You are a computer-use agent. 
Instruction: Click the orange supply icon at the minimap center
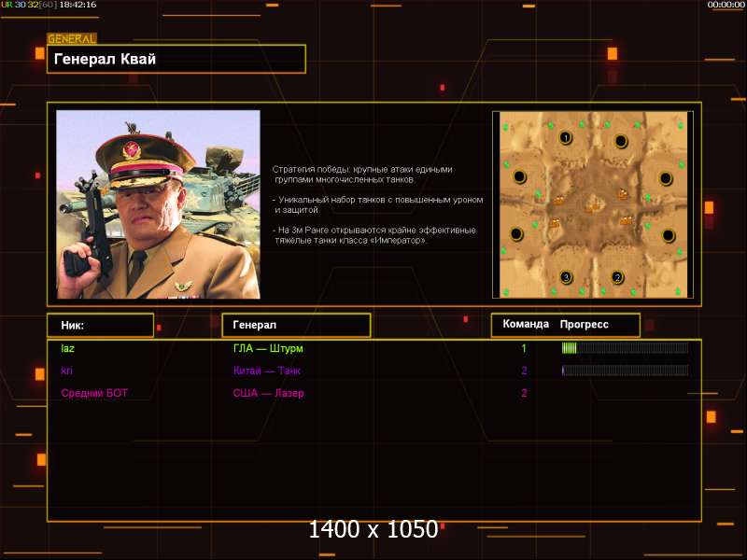click(593, 206)
